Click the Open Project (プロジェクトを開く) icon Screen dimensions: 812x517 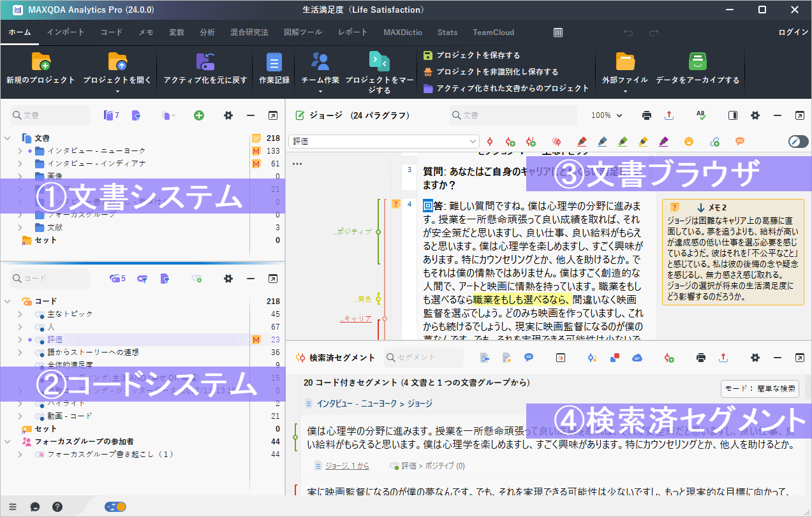(117, 62)
